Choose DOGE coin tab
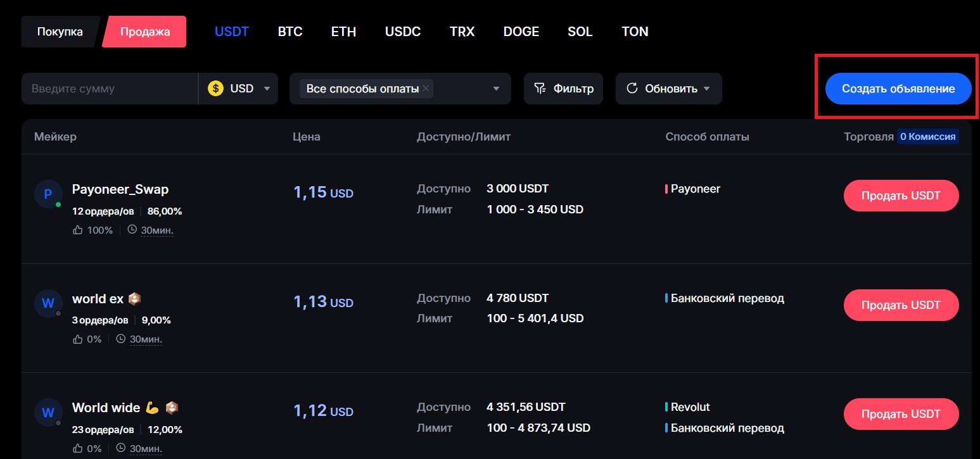 click(521, 32)
